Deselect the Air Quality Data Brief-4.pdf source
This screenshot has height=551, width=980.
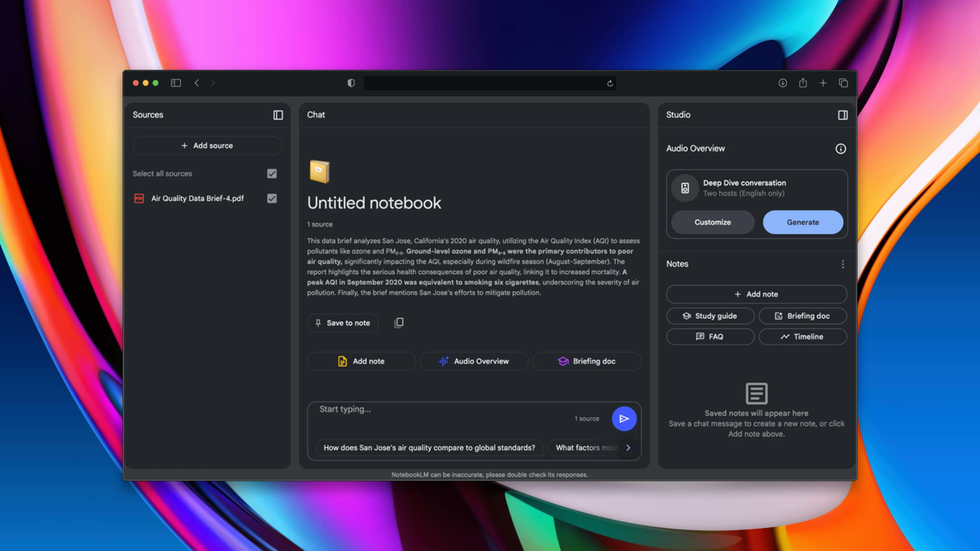(272, 198)
